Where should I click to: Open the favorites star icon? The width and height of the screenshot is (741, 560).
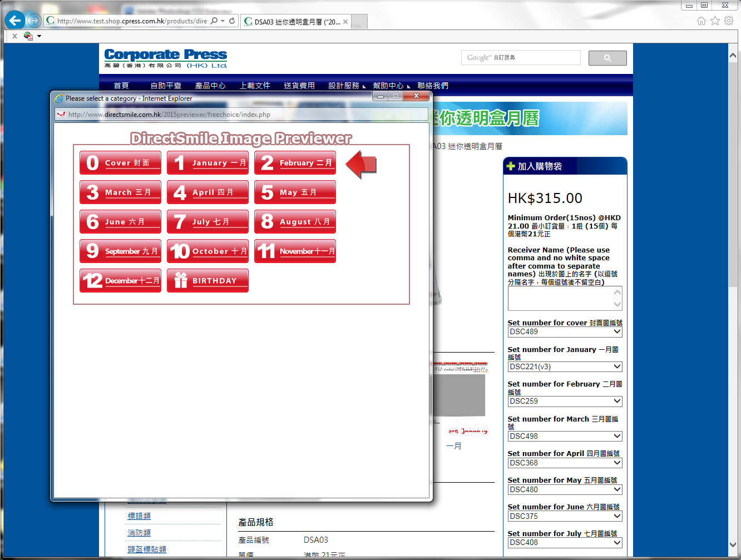(x=715, y=21)
